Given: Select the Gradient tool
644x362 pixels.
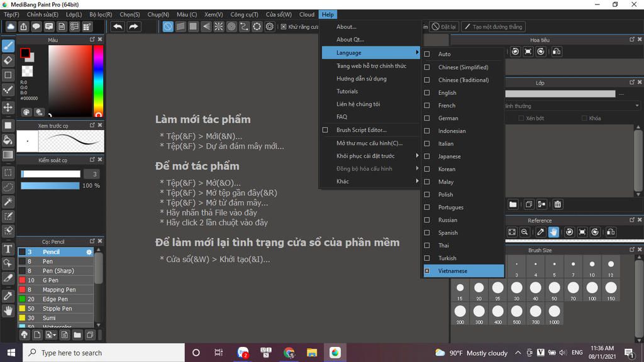Looking at the screenshot, I should [x=8, y=155].
